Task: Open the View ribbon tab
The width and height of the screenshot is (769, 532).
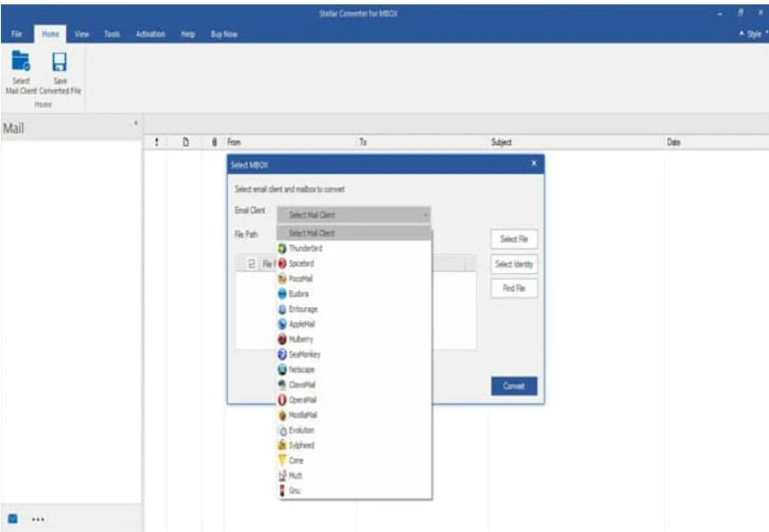Action: 82,34
